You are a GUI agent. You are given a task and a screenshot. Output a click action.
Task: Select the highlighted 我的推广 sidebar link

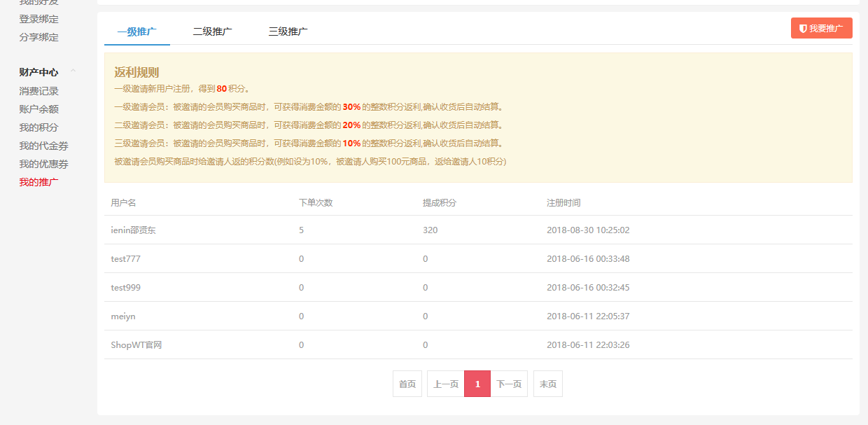[x=38, y=182]
